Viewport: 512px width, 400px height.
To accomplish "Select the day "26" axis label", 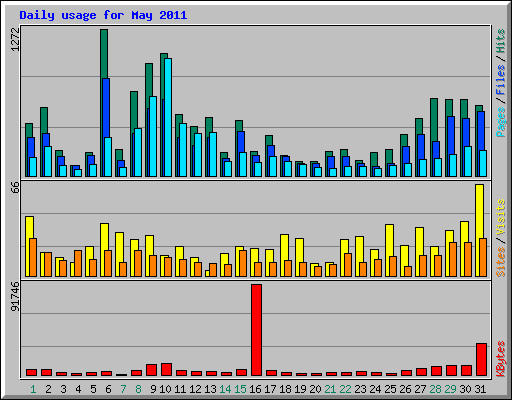I will pyautogui.click(x=405, y=389).
